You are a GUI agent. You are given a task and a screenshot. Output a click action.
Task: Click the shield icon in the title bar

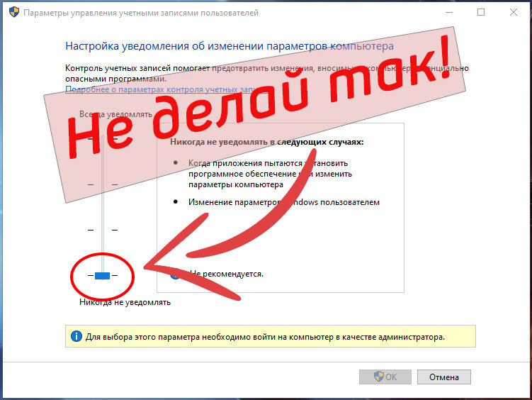tap(14, 12)
